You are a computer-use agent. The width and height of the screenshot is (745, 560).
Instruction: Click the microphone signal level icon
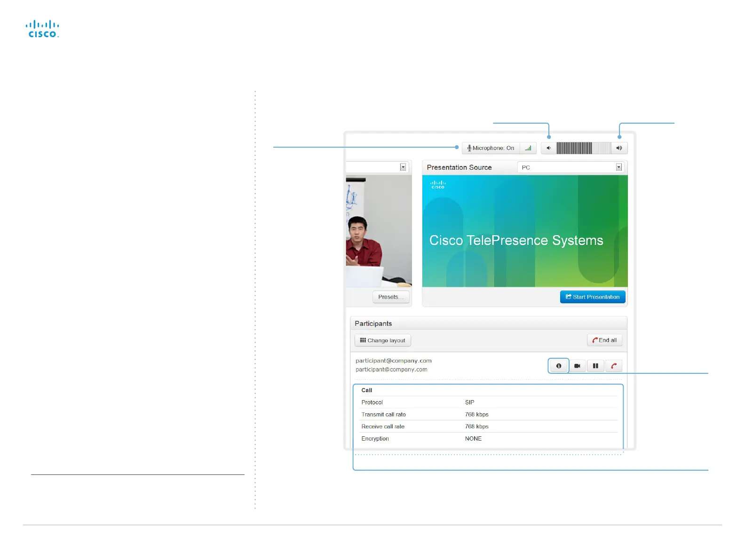click(528, 148)
